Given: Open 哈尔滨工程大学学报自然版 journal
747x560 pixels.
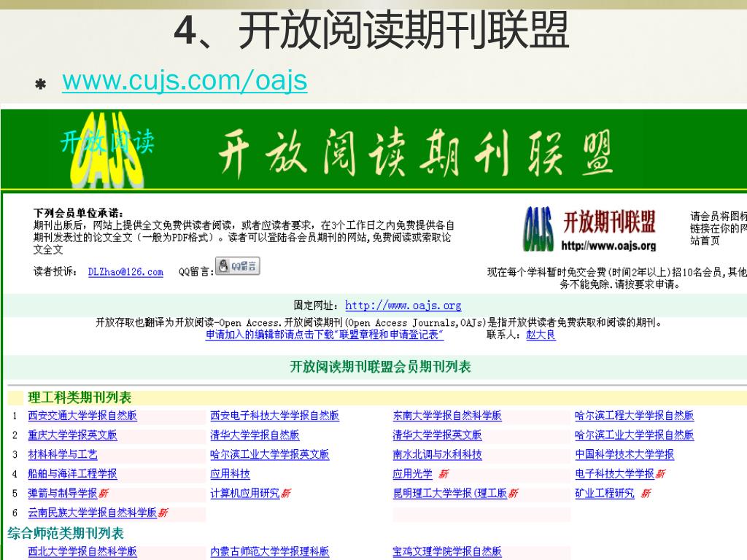Looking at the screenshot, I should [635, 416].
